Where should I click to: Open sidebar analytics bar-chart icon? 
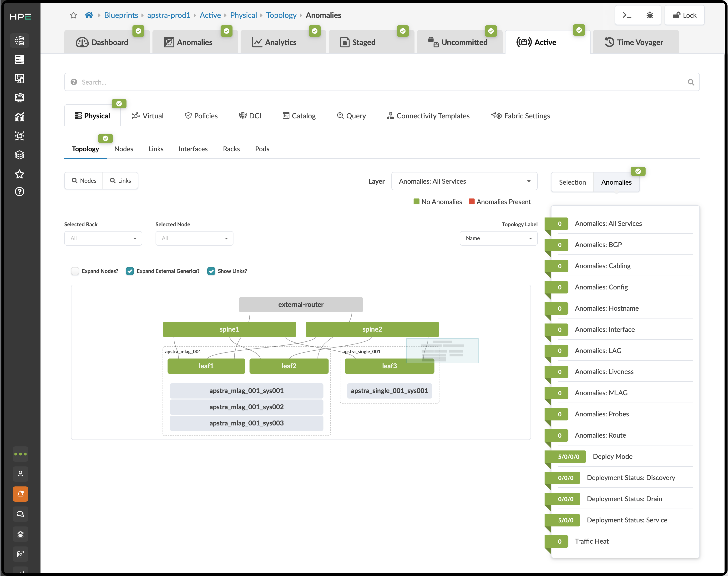coord(20,117)
